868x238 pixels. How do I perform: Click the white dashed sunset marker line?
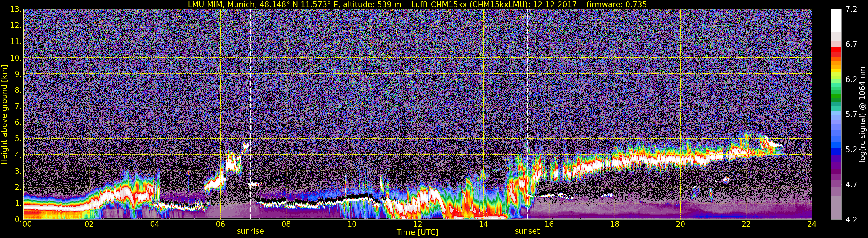pos(527,114)
